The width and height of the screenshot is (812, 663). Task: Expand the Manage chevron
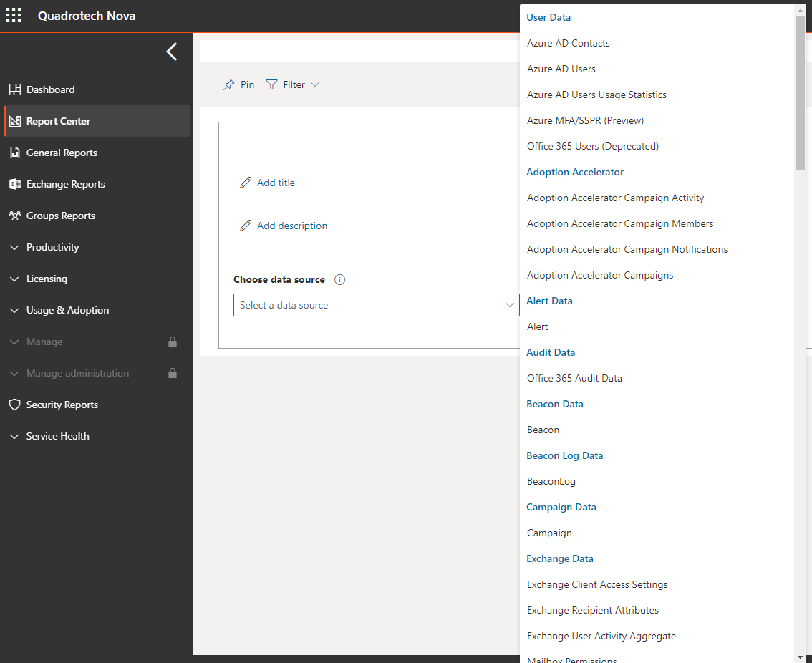coord(14,342)
